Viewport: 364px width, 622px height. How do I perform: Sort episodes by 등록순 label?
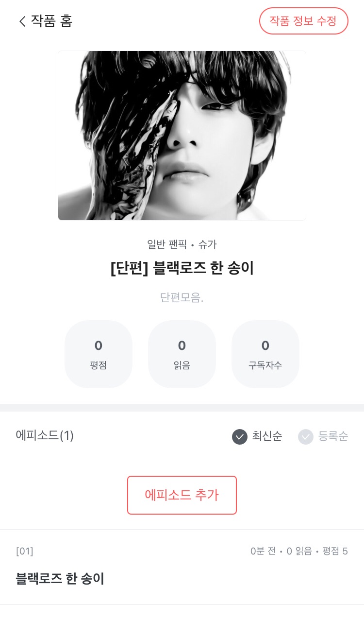tap(333, 436)
